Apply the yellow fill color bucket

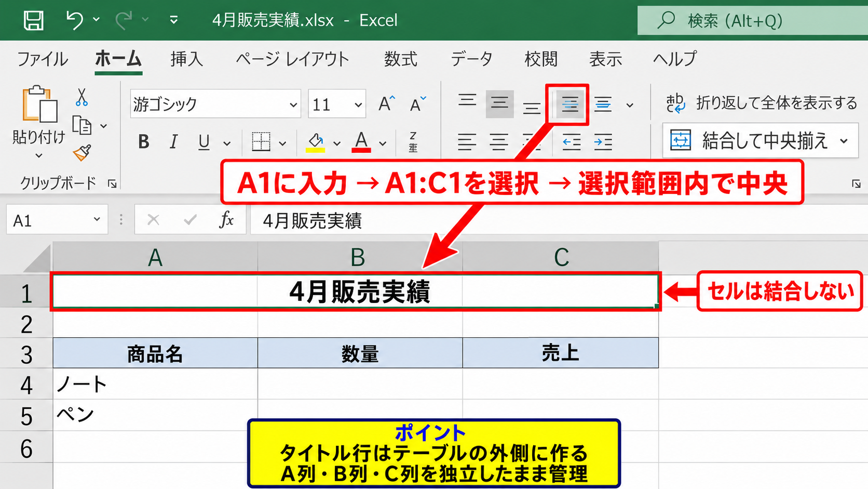tap(316, 141)
